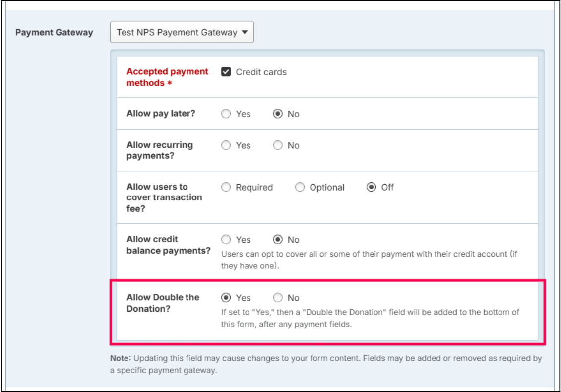
Task: Click the Allow credit balance payments label
Action: click(169, 245)
